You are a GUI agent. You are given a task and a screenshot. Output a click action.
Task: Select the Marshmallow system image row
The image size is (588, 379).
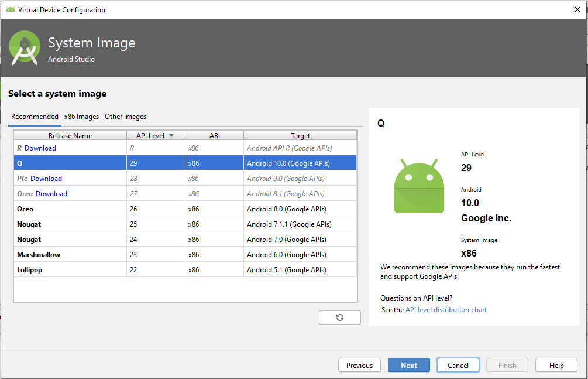click(185, 255)
